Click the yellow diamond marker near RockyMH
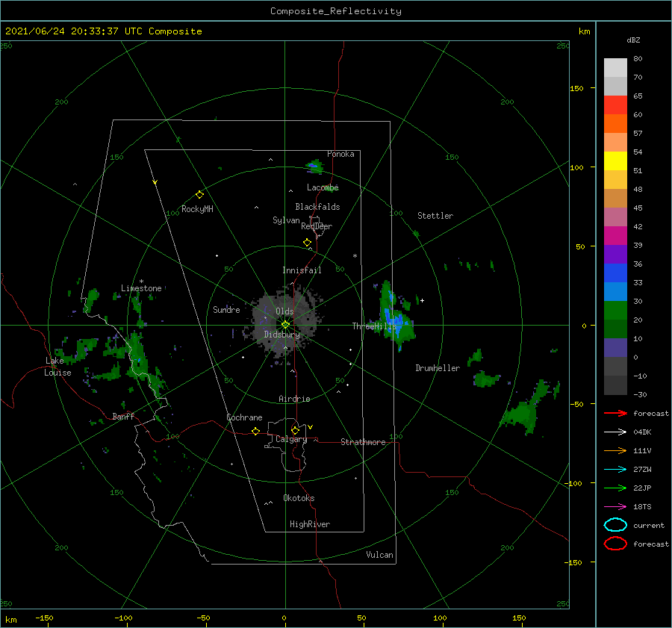The height and width of the screenshot is (628, 672). point(199,195)
